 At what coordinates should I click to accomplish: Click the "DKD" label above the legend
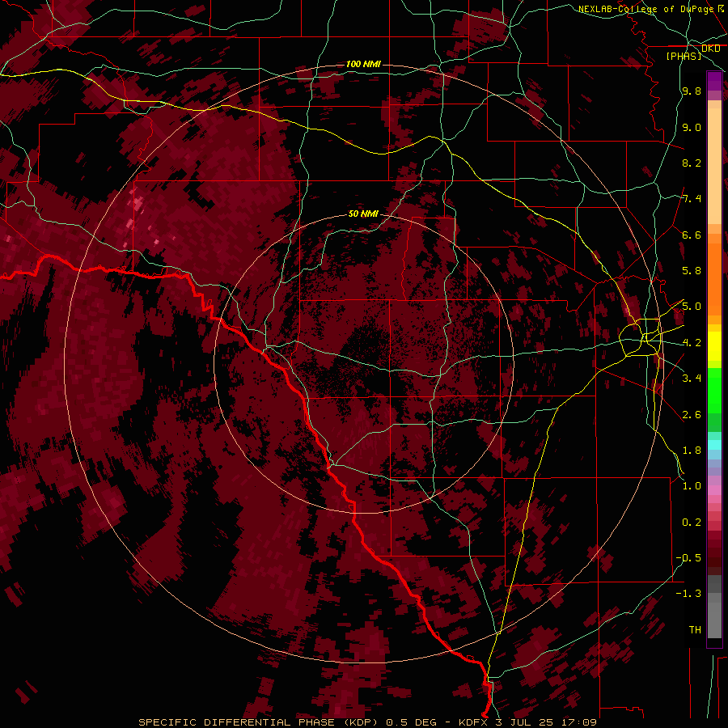coord(710,49)
